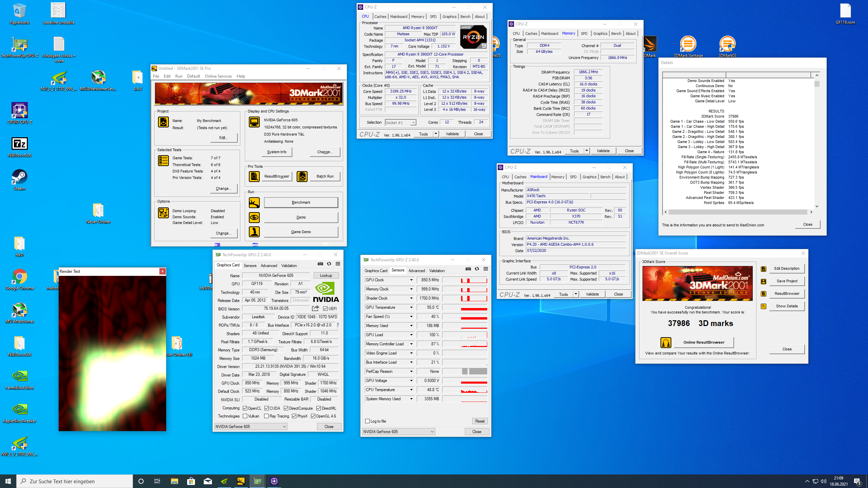Expand the Memory Clock sensor dropdown
868x488 pixels.
pyautogui.click(x=411, y=289)
